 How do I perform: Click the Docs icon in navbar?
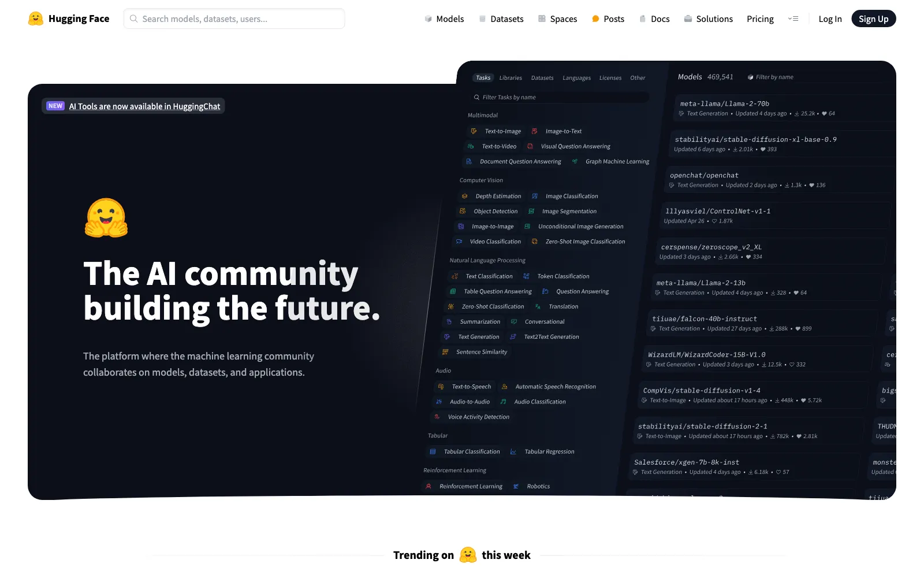tap(643, 18)
